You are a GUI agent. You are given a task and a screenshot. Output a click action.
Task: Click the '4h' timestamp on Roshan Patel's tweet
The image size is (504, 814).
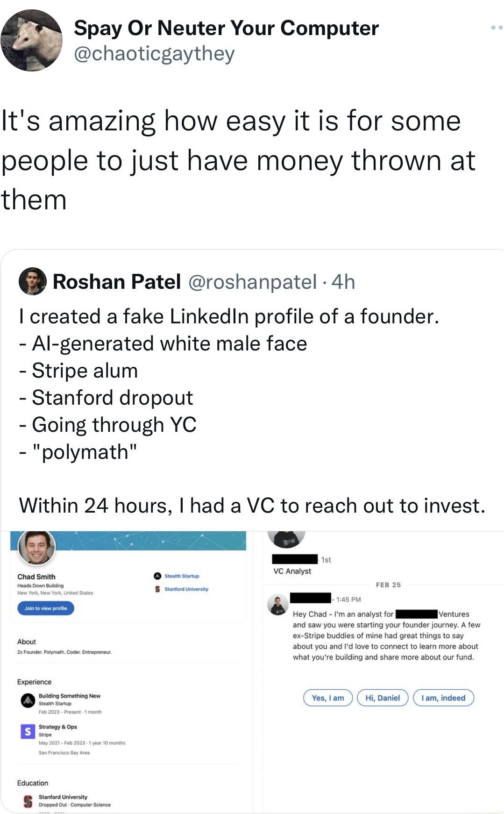coord(345,282)
